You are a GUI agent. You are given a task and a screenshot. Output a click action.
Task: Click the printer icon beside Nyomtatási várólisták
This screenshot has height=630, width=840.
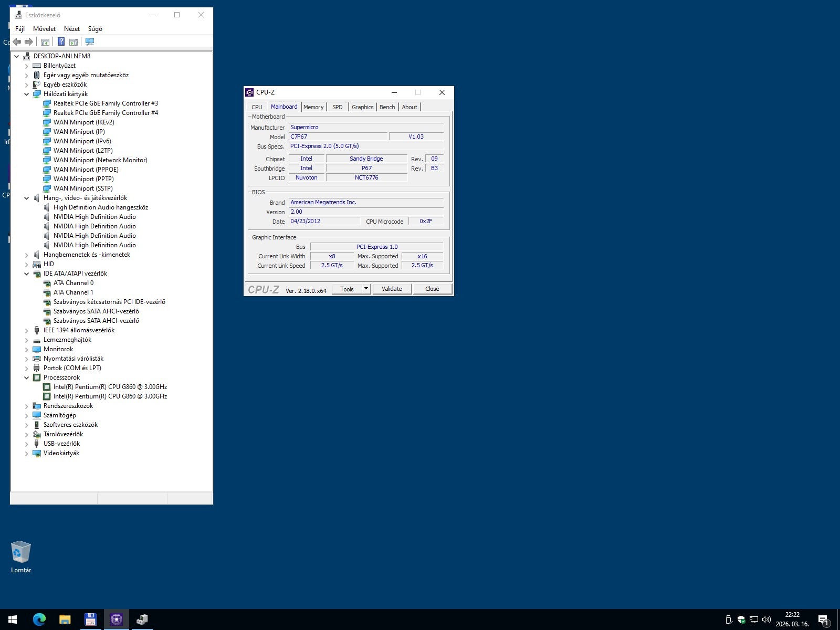[x=37, y=359]
